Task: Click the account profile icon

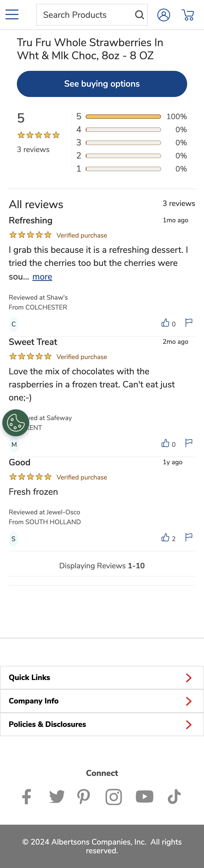Action: pyautogui.click(x=164, y=14)
